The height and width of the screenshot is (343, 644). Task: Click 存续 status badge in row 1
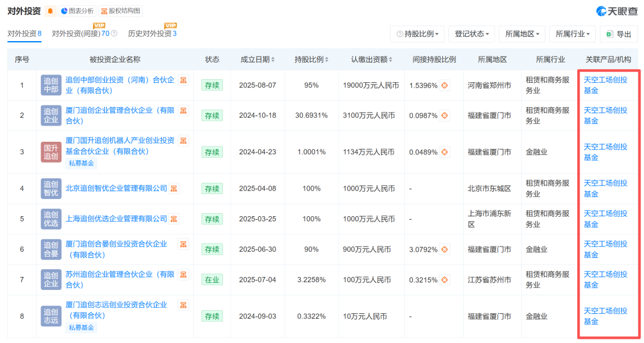coord(212,85)
